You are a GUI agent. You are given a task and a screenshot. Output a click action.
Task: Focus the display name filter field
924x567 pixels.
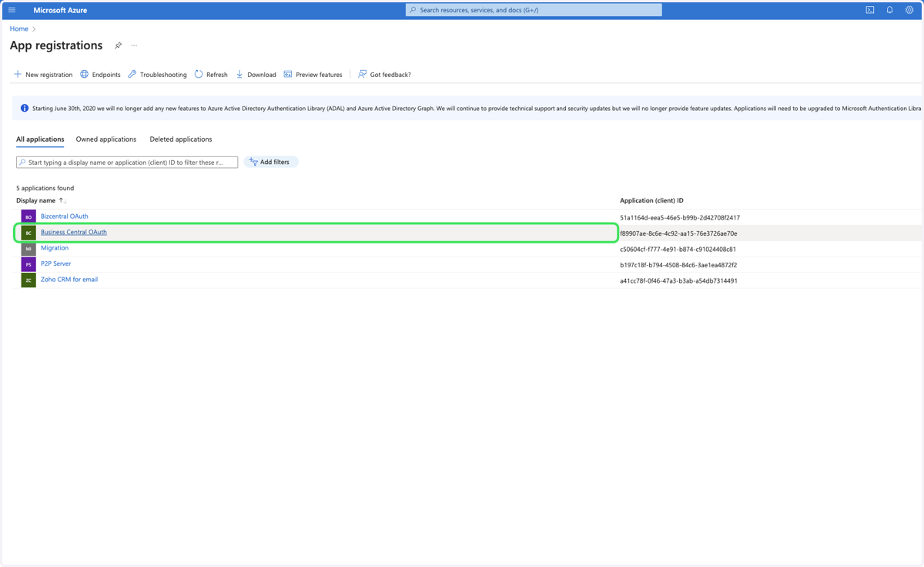tap(127, 163)
